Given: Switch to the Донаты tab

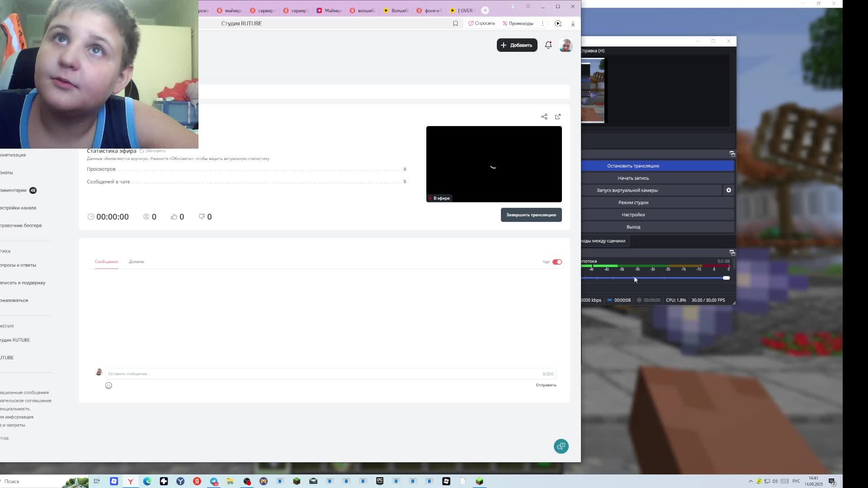Looking at the screenshot, I should (136, 262).
